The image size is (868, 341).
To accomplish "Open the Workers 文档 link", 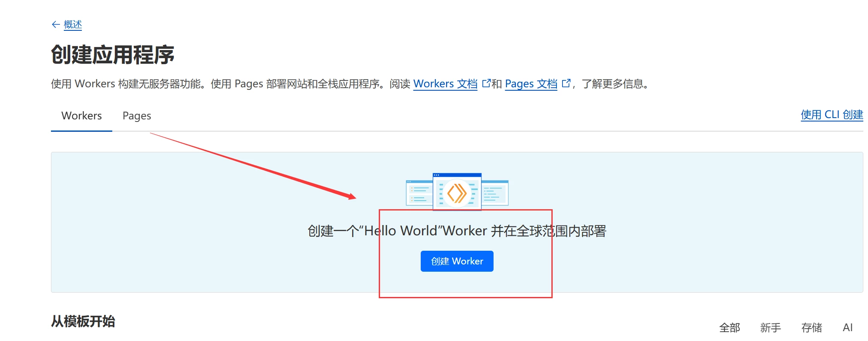I will point(445,84).
